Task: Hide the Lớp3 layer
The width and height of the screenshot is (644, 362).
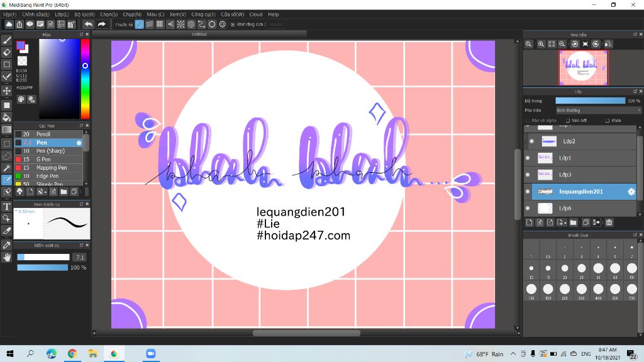Action: tap(528, 175)
